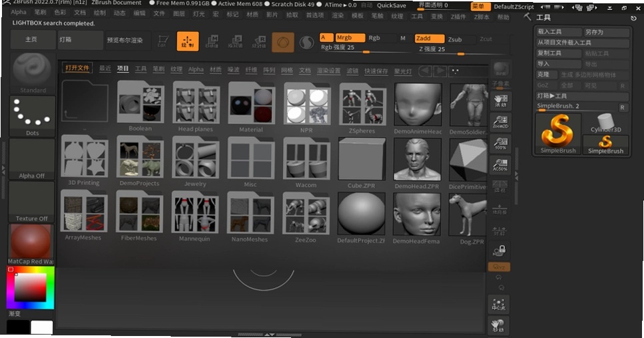Toggle the M material channel
Viewport: 644px width, 338px height.
point(403,38)
